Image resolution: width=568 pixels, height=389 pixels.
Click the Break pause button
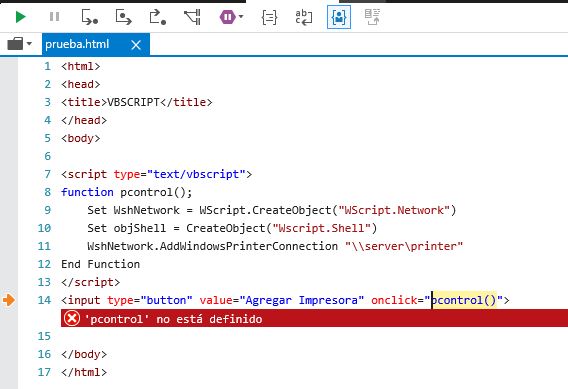[54, 17]
